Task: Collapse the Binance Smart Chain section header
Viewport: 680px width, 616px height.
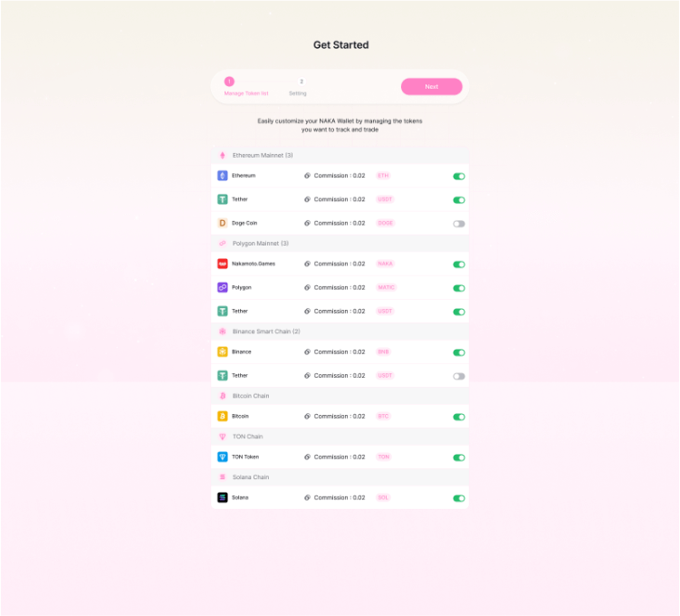Action: 265,332
